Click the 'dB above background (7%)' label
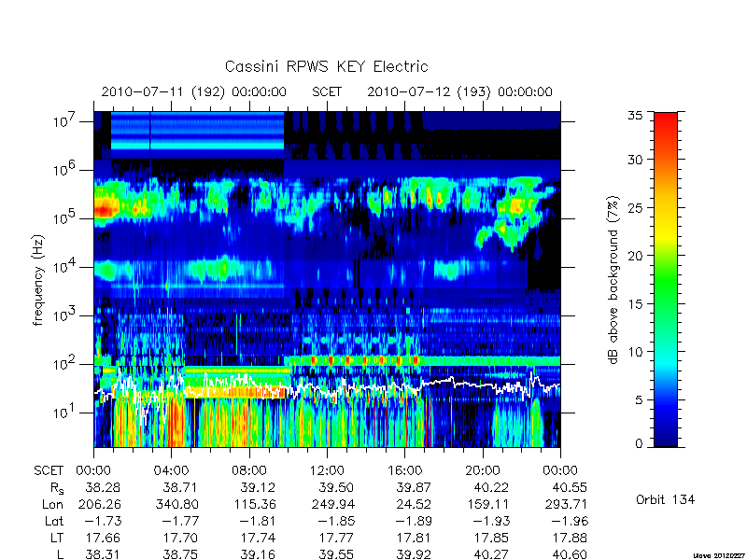This screenshot has width=747, height=560. pos(613,280)
